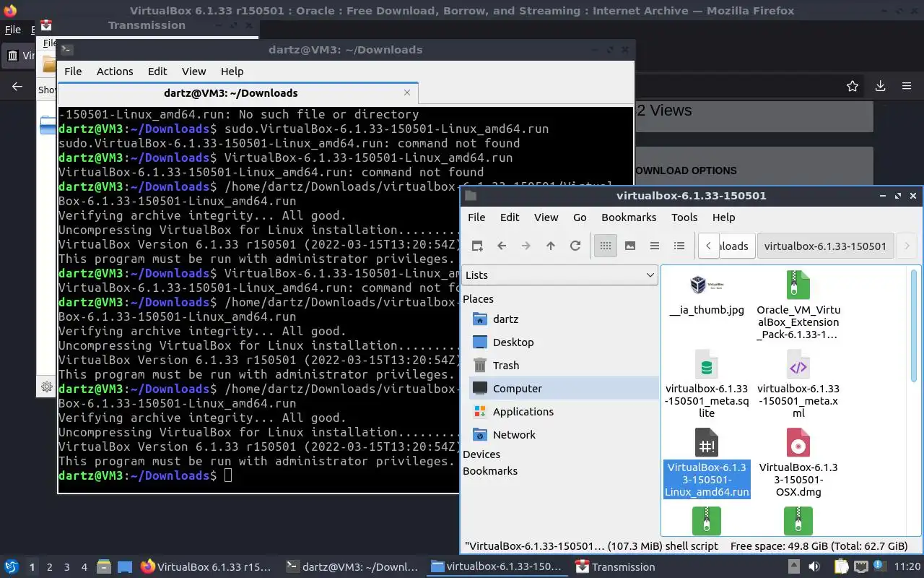Image resolution: width=924 pixels, height=578 pixels.
Task: Open terminal File menu
Action: (73, 71)
